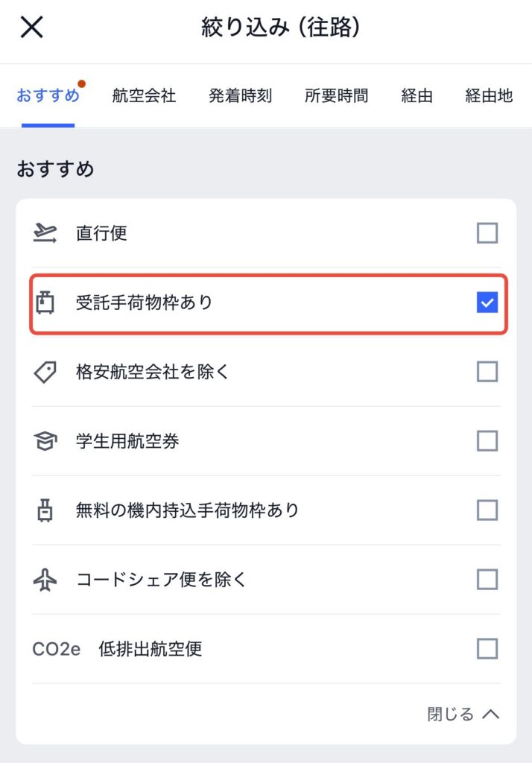Select the 所要時間 tab
The width and height of the screenshot is (532, 763).
click(x=336, y=95)
